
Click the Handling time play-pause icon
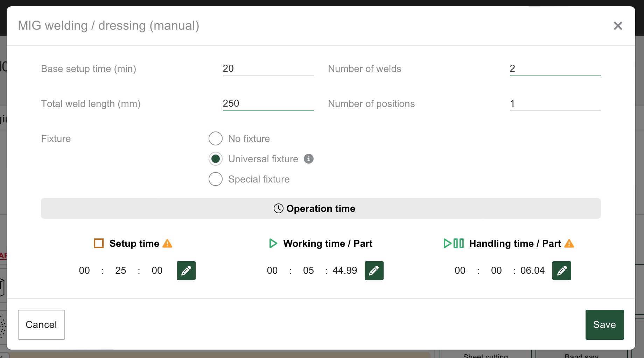[x=454, y=243]
